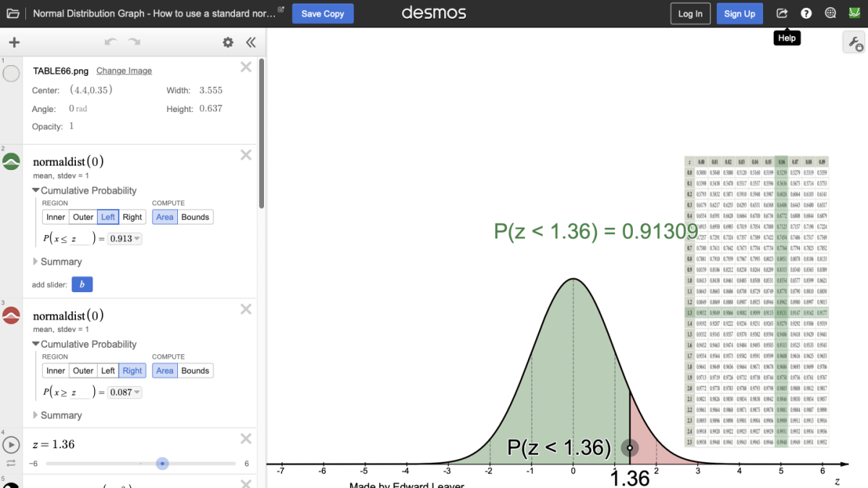This screenshot has height=488, width=868.
Task: Select Area compute for green distribution
Action: pyautogui.click(x=165, y=217)
